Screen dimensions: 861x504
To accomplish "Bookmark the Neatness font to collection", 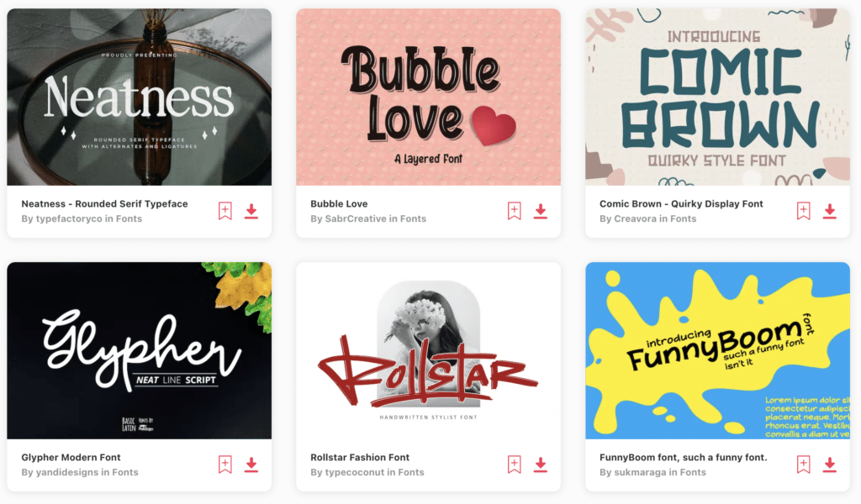I will click(x=225, y=211).
